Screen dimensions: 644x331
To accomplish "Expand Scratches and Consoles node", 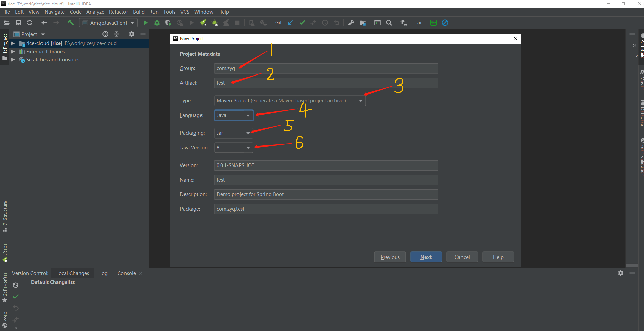I will [x=13, y=60].
